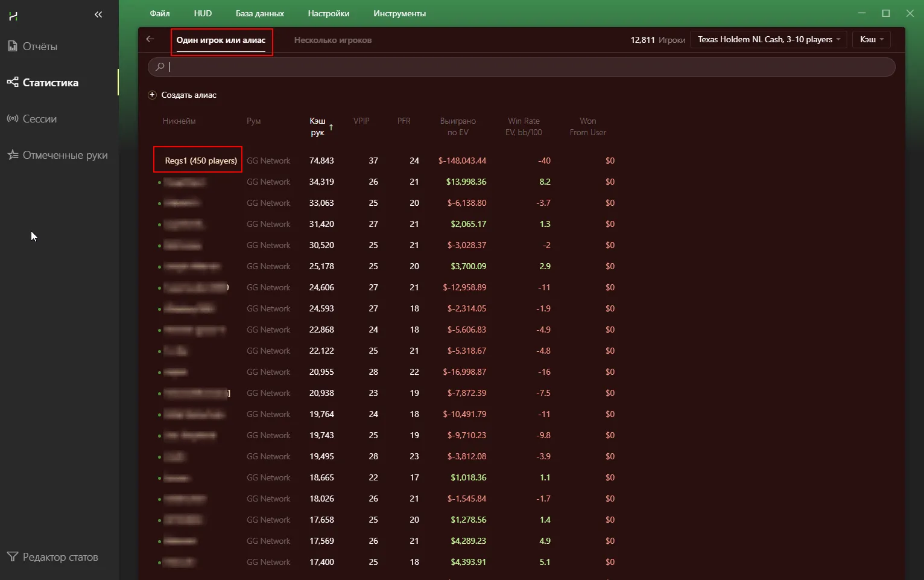Switch to Один игрок или алиас tab
Screen dimensions: 924x580
(221, 40)
